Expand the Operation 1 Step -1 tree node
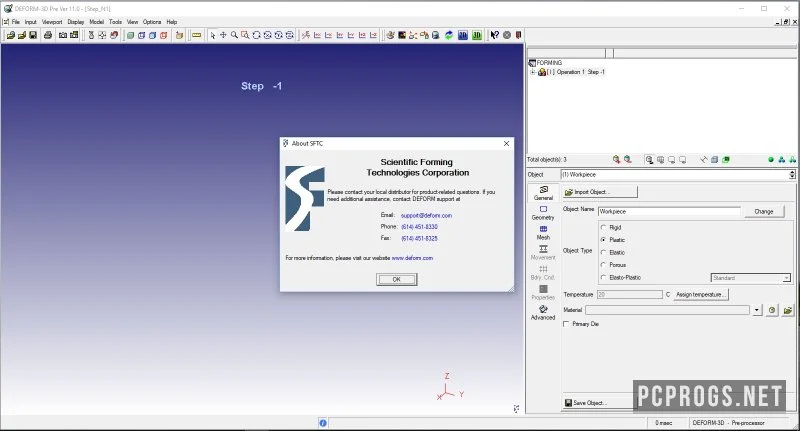 click(x=533, y=72)
